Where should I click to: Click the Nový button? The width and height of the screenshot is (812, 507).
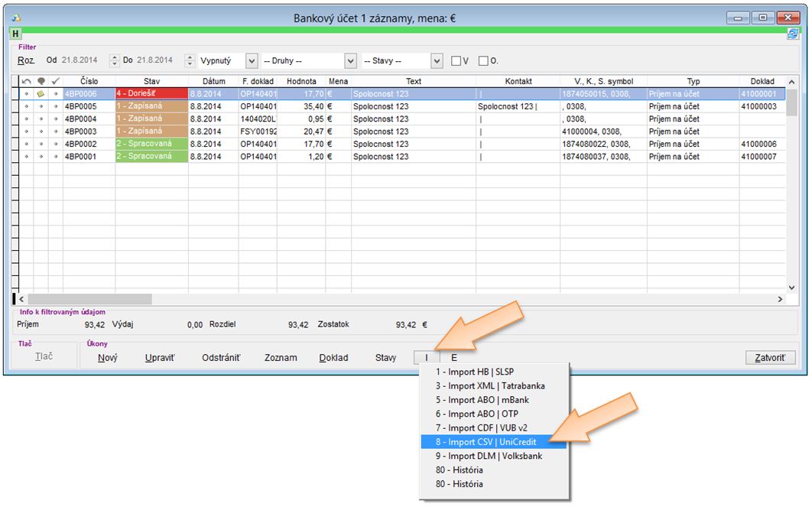tap(107, 357)
